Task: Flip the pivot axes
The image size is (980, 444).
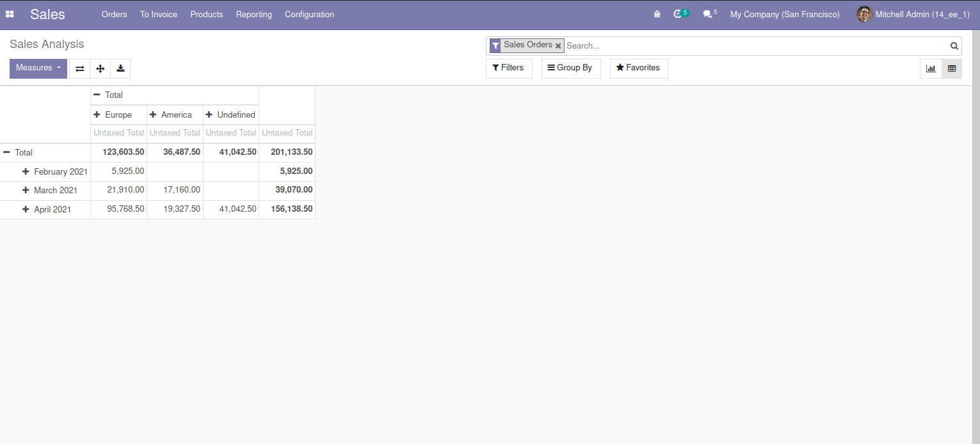Action: [x=79, y=68]
